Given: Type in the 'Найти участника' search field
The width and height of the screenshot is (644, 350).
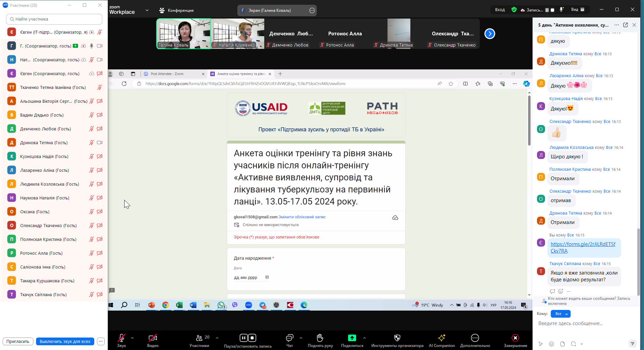Looking at the screenshot, I should 54,19.
